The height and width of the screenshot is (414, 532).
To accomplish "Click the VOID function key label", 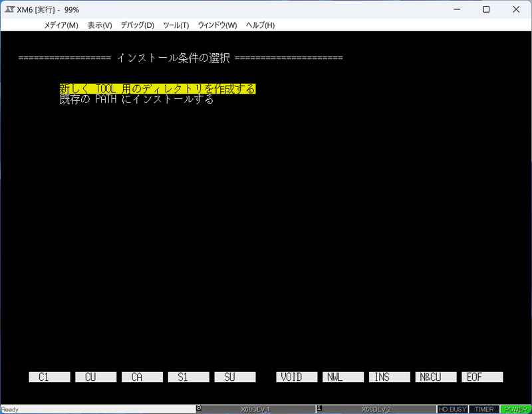I will point(297,377).
